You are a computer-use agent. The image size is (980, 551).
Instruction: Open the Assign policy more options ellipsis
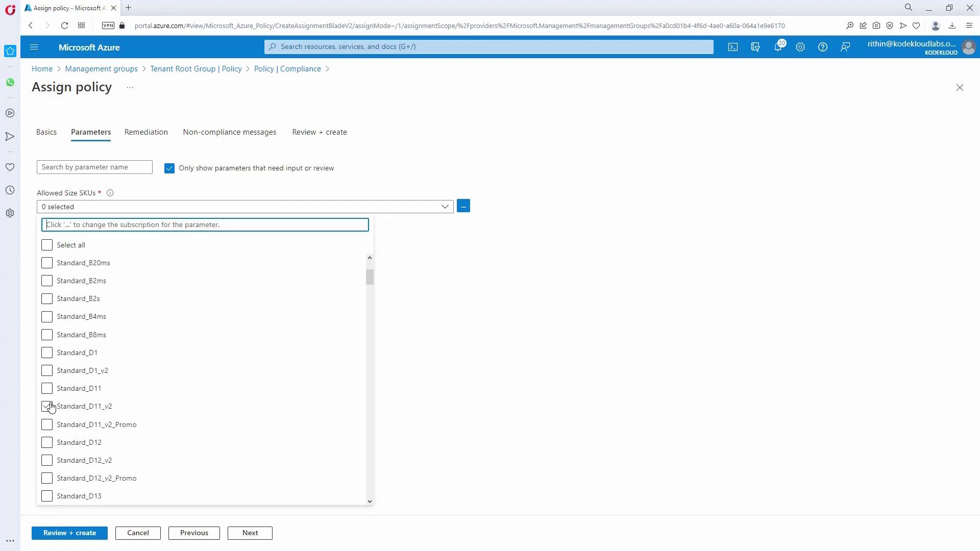[130, 87]
